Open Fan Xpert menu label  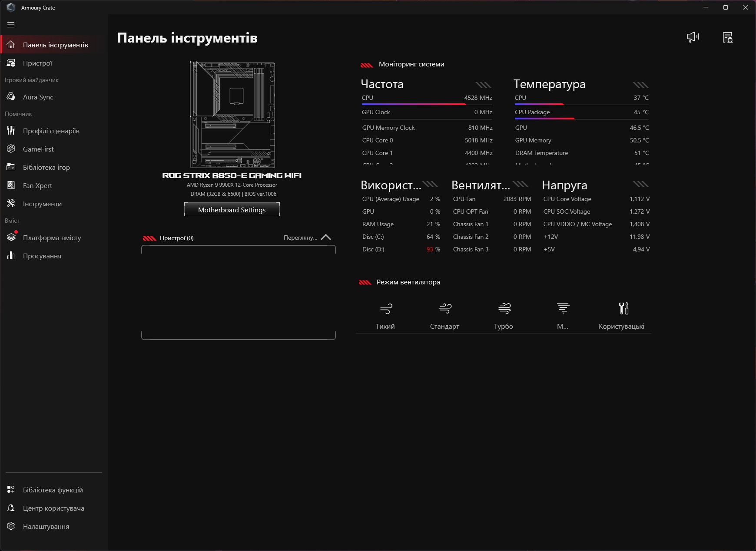pos(37,185)
